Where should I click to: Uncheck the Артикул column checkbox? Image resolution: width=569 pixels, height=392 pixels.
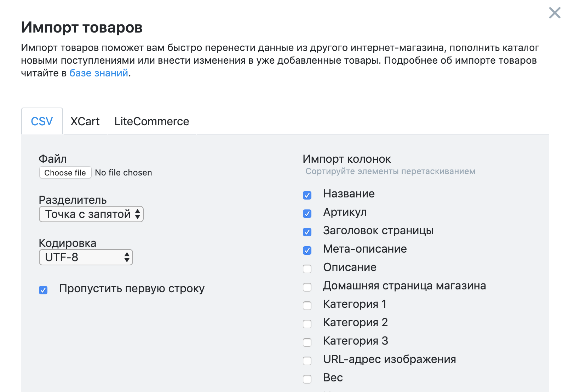tap(307, 214)
